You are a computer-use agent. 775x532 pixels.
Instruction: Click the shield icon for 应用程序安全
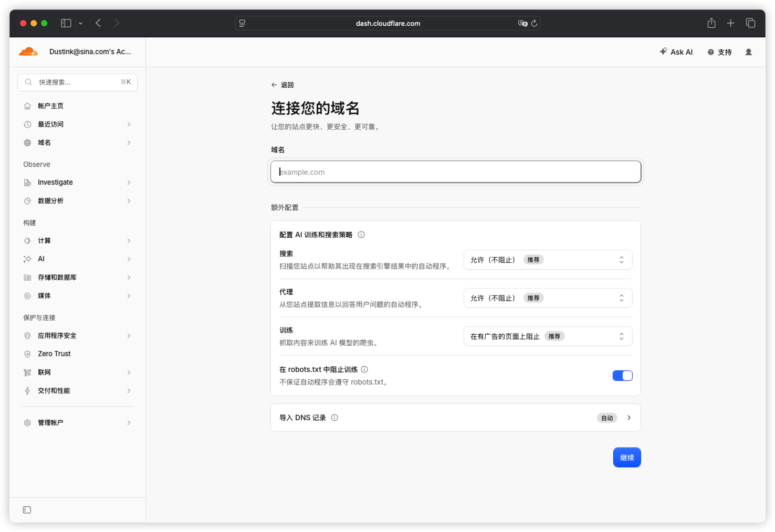[x=27, y=336]
